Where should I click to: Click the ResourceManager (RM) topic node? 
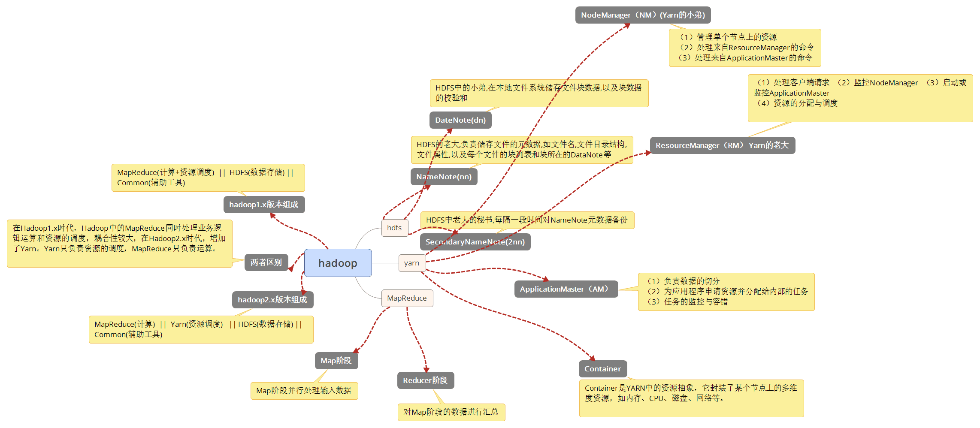pos(722,145)
